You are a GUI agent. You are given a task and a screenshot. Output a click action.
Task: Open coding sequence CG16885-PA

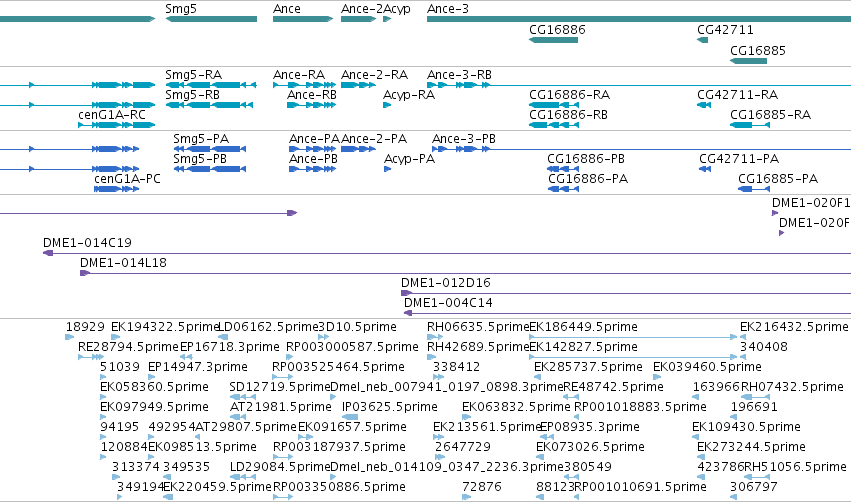click(754, 189)
